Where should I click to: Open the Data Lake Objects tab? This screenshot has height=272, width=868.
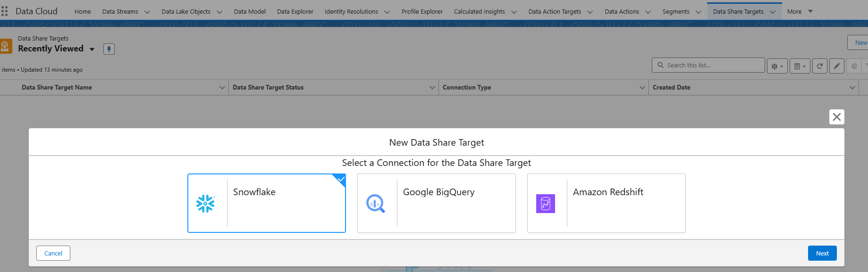coord(186,12)
